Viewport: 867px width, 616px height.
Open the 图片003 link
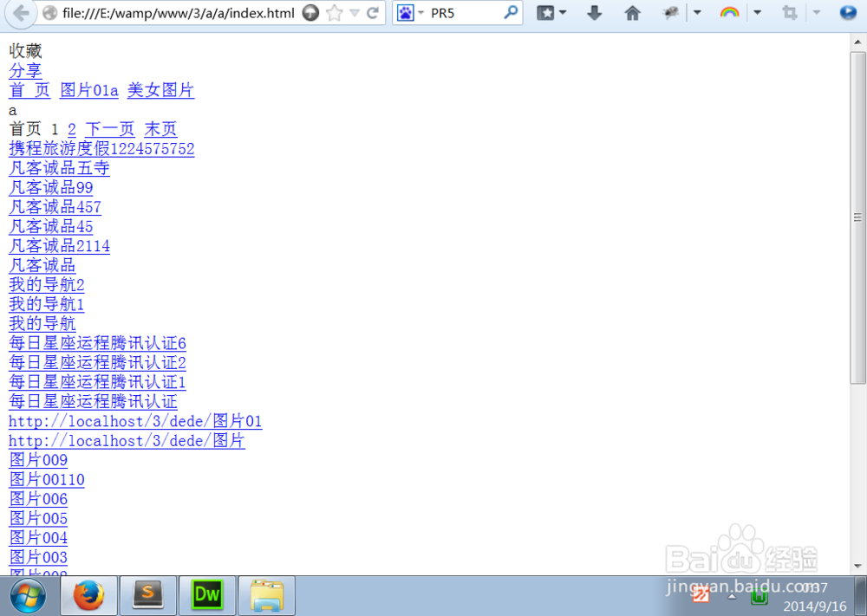pos(38,557)
